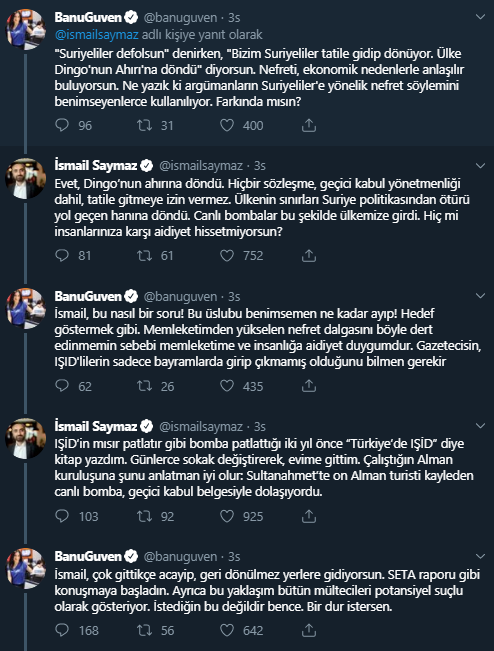Open the @ismailsaymaz mention link
This screenshot has width=494, height=651.
[x=96, y=34]
